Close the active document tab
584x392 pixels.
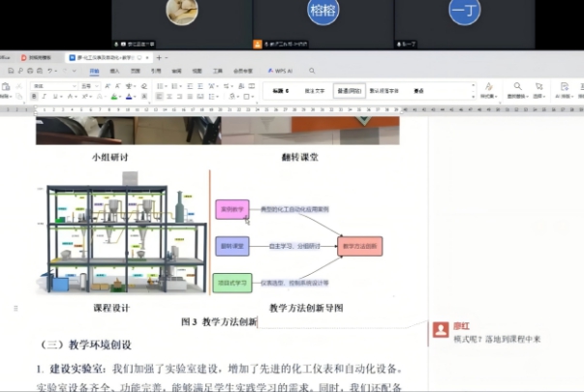147,58
